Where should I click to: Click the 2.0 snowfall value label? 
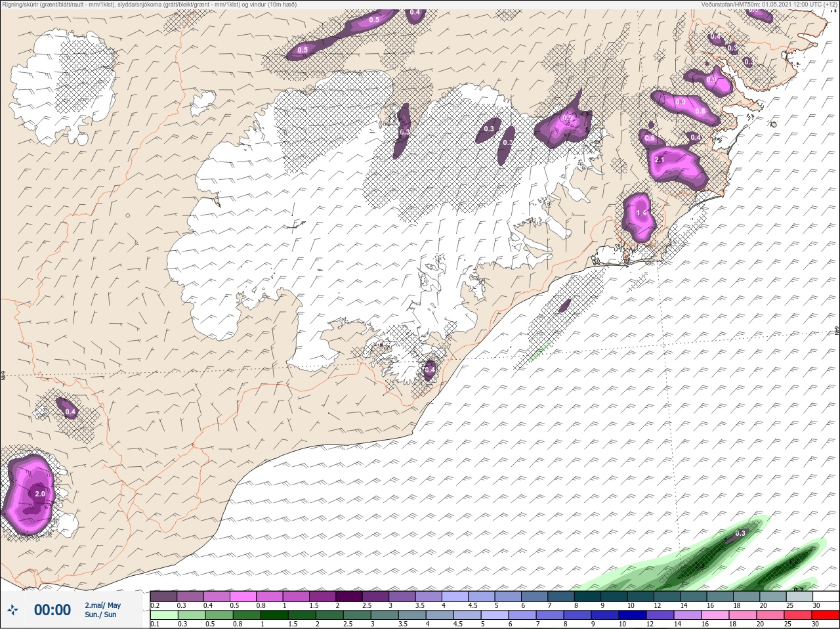click(x=40, y=494)
